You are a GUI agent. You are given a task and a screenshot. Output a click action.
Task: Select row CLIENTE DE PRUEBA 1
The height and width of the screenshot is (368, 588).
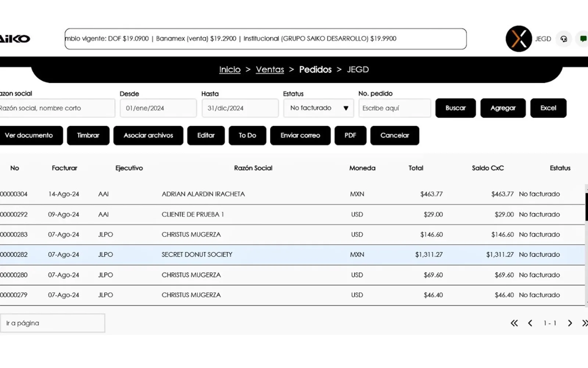tap(292, 215)
